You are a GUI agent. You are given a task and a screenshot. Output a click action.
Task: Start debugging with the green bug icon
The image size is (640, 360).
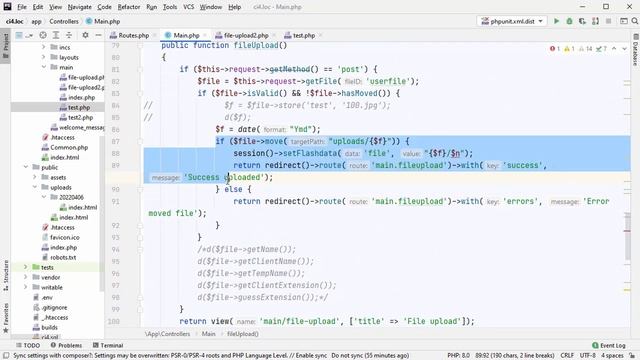coord(569,21)
